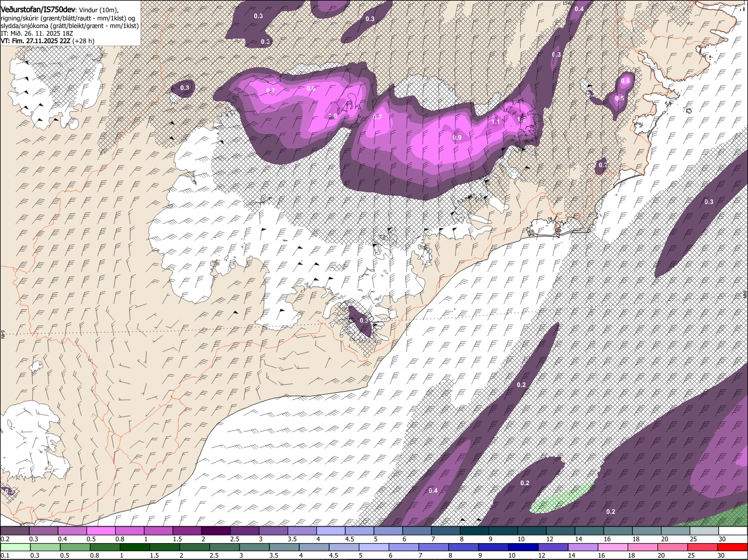Select upper legend swatch between 0.2 and 0.3

[x=15, y=531]
